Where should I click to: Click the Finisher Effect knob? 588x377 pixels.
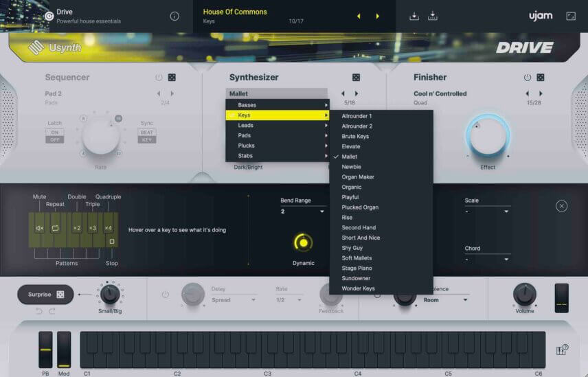488,136
